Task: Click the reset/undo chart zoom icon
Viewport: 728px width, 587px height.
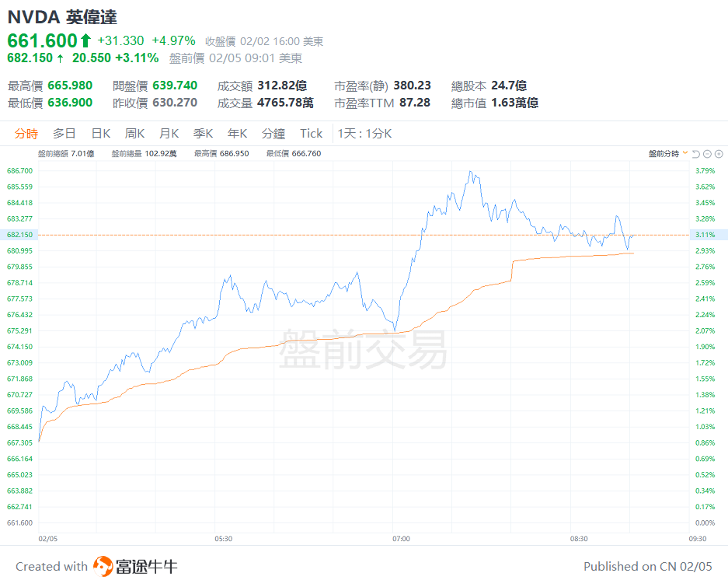Action: (x=695, y=154)
